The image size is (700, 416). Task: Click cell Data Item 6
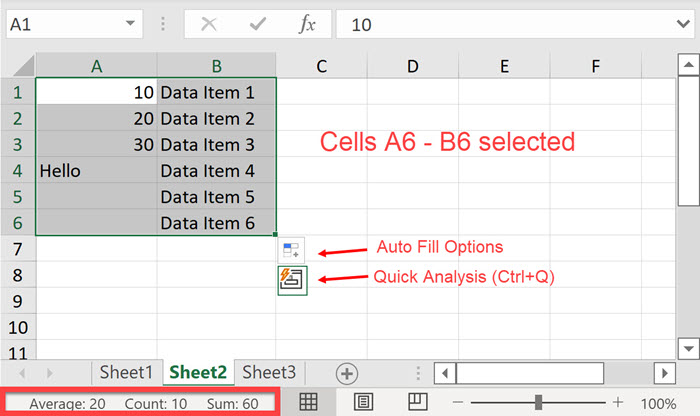pos(217,222)
